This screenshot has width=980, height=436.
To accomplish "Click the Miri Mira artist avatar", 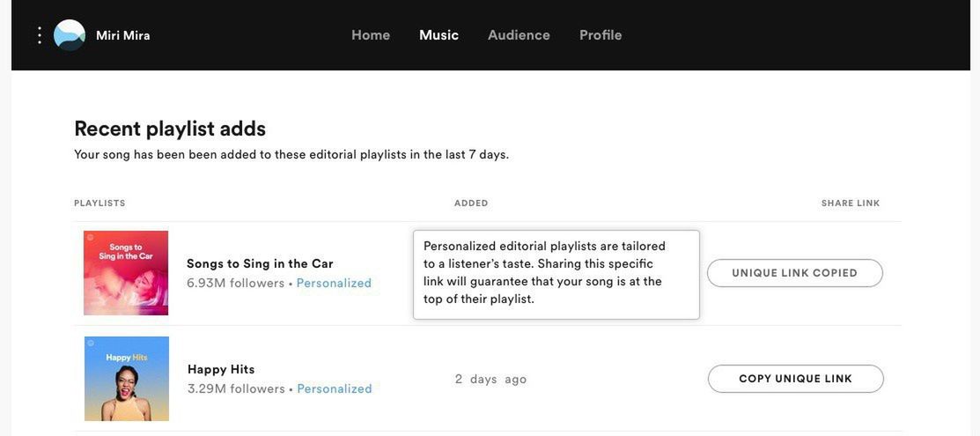I will point(70,35).
